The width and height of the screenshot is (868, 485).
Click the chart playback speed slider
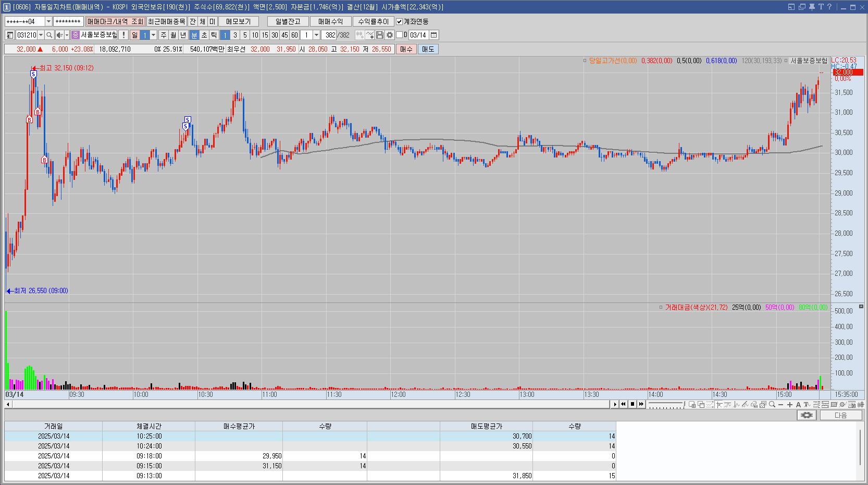(x=666, y=405)
